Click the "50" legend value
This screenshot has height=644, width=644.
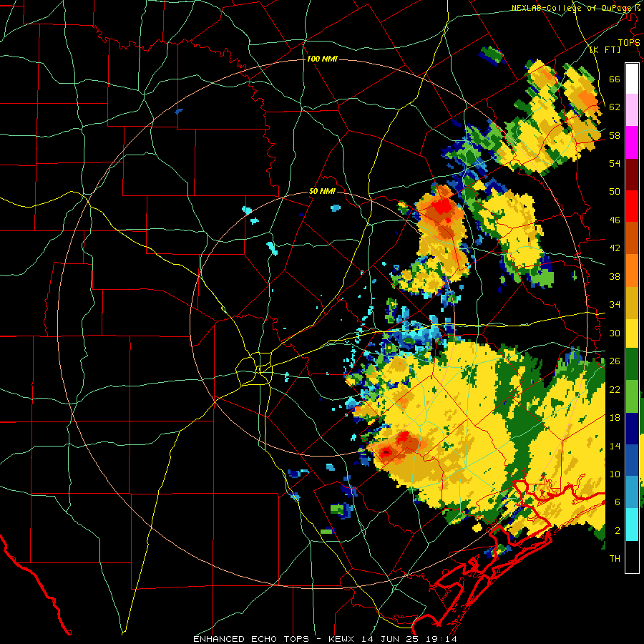(x=615, y=192)
